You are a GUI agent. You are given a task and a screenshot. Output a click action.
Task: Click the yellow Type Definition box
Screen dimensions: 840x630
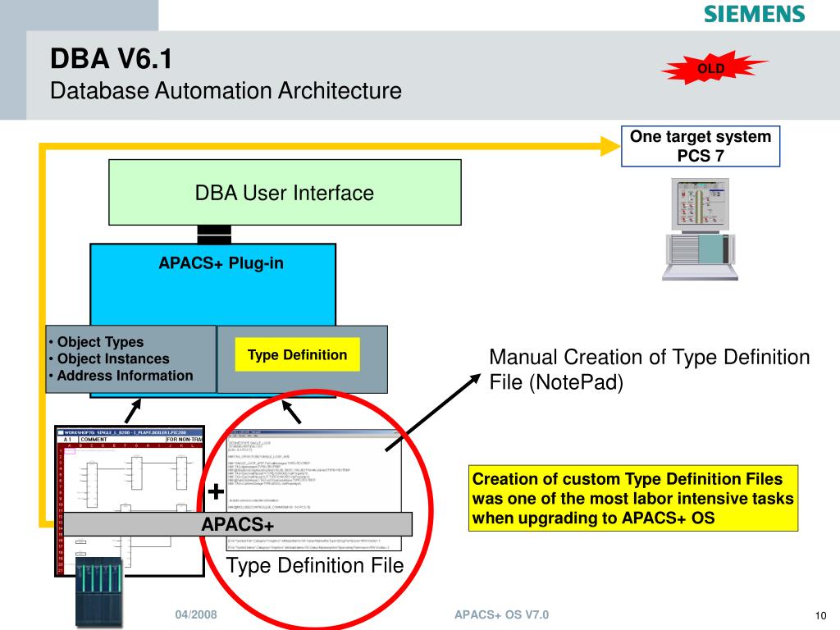(x=297, y=354)
